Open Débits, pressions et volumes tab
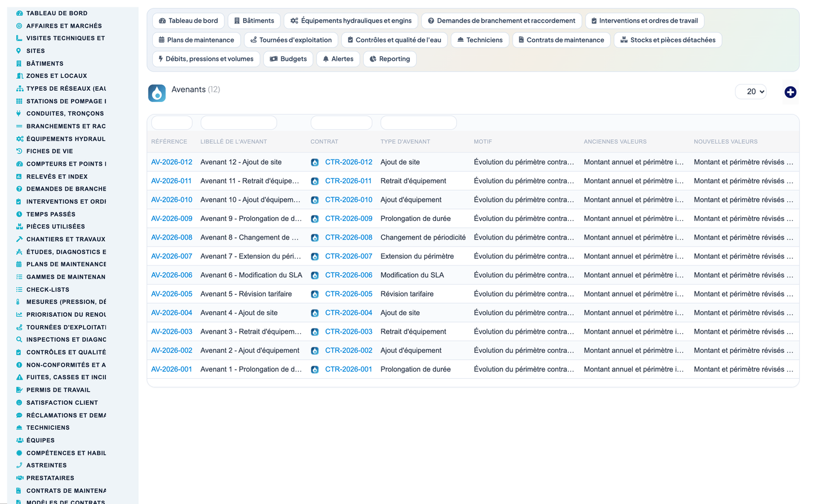The height and width of the screenshot is (504, 815). (206, 59)
